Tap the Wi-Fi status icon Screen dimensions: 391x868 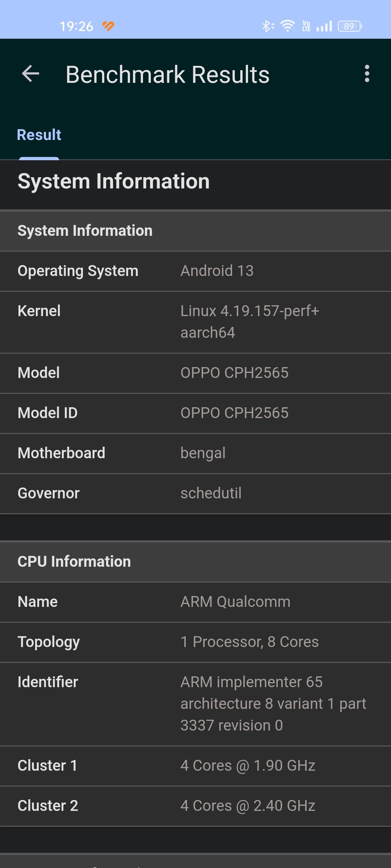point(288,26)
